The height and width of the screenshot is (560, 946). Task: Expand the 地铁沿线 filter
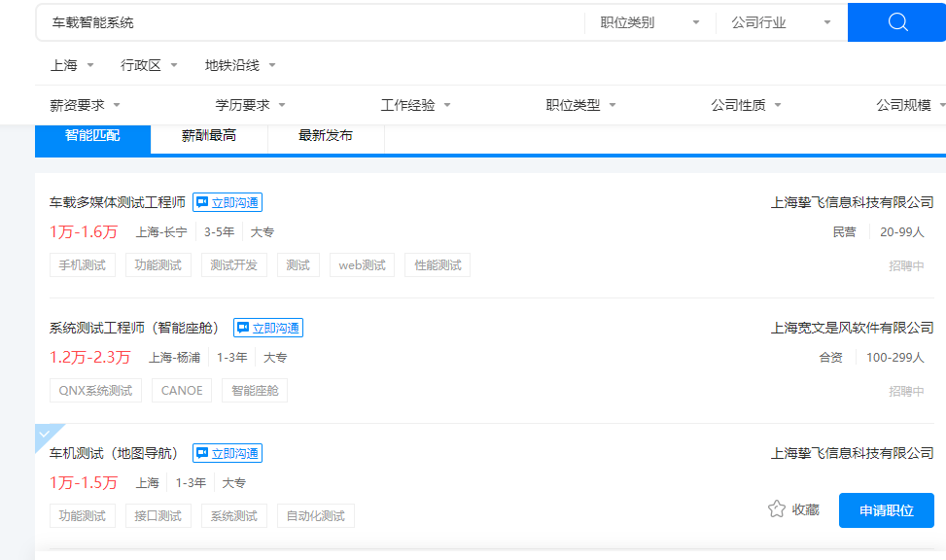[x=239, y=65]
